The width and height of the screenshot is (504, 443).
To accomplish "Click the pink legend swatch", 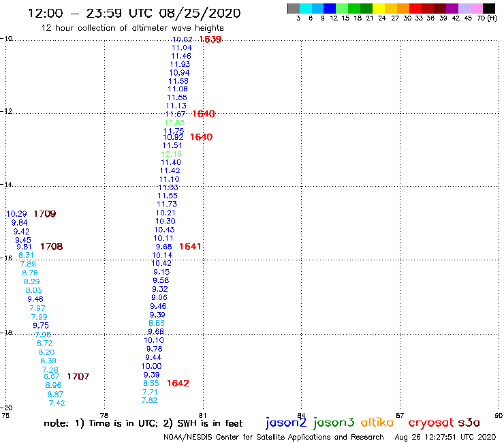I will pos(477,8).
